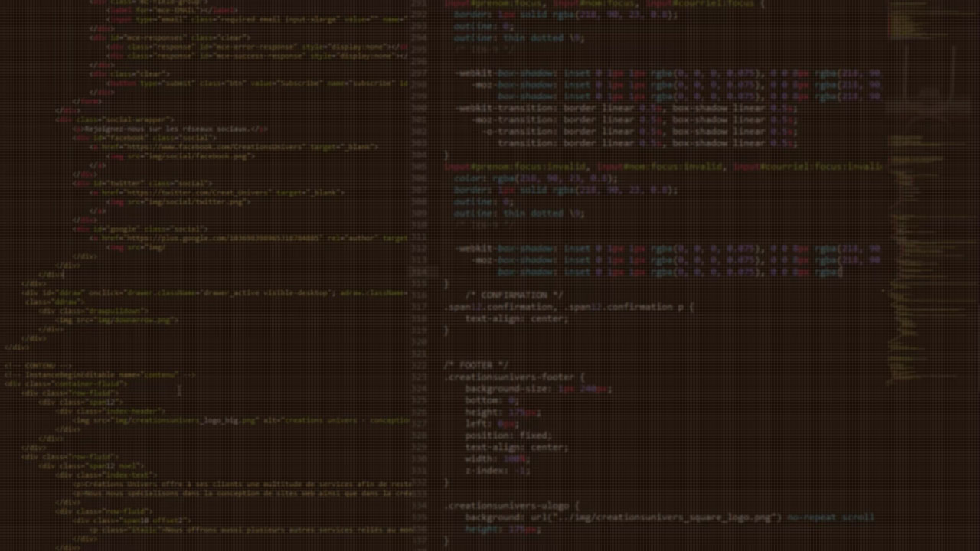The image size is (980, 551).
Task: Click the background-size property line
Action: [x=537, y=389]
